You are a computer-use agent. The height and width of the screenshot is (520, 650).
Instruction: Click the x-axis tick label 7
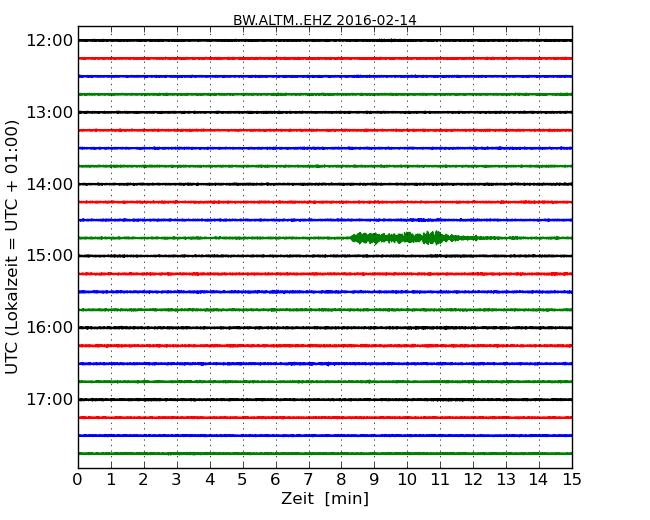coord(308,480)
